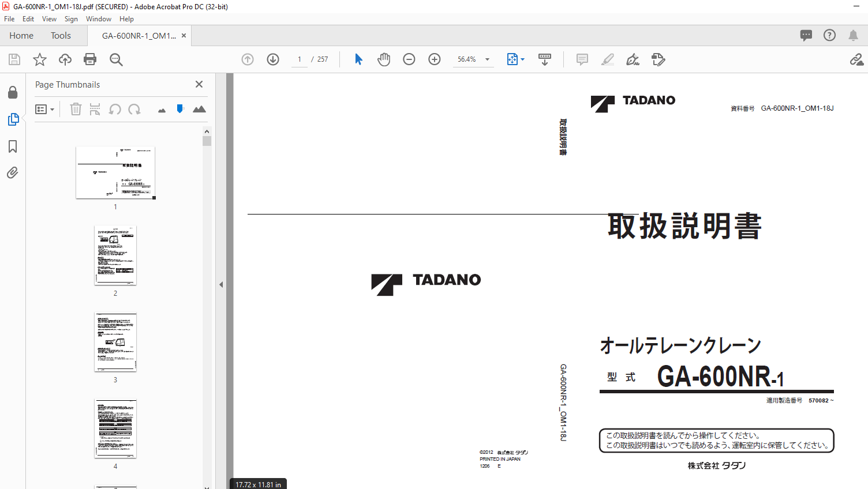The image size is (868, 489).
Task: Enlarge thumbnail size large mountain icon
Action: 199,109
